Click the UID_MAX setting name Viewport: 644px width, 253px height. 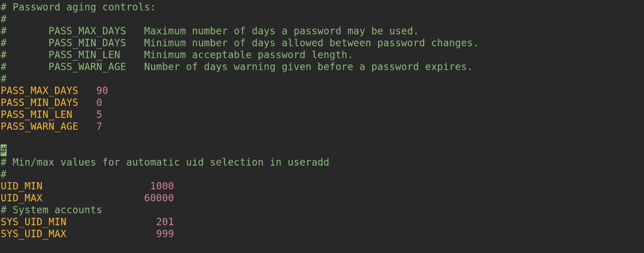pos(21,198)
